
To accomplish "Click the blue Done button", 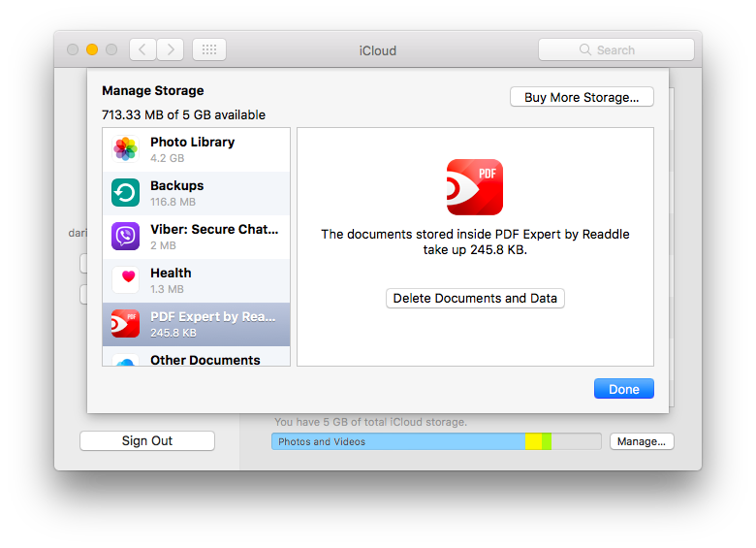I will tap(624, 389).
